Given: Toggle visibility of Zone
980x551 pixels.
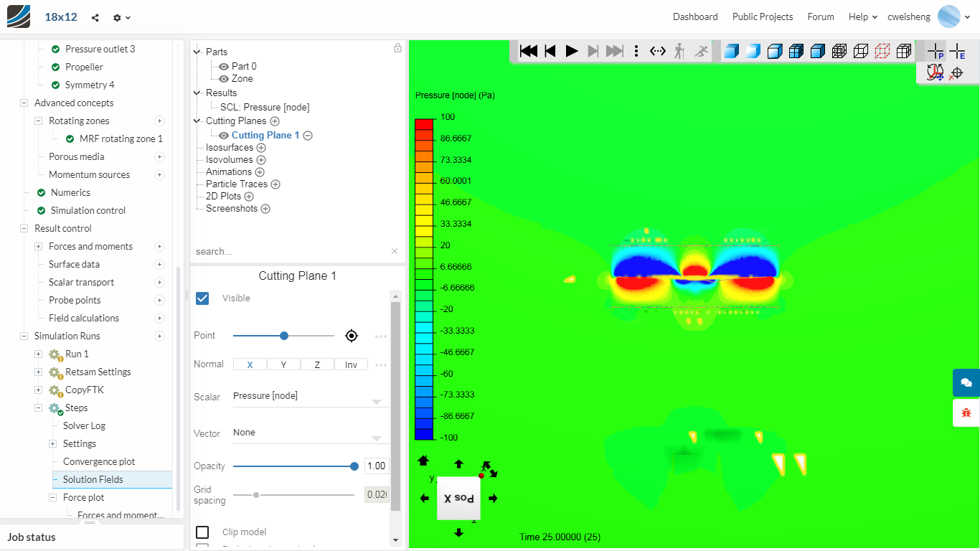Looking at the screenshot, I should pyautogui.click(x=224, y=79).
